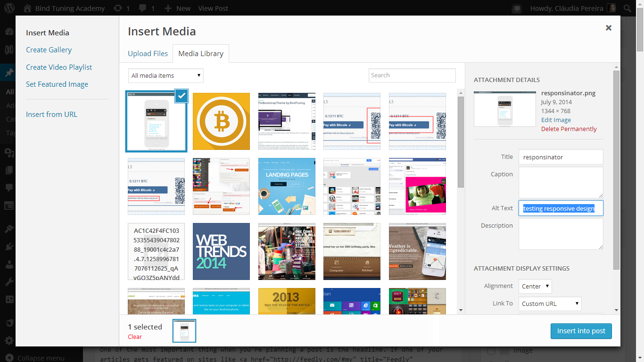
Task: Click into the Description text area
Action: point(561,234)
